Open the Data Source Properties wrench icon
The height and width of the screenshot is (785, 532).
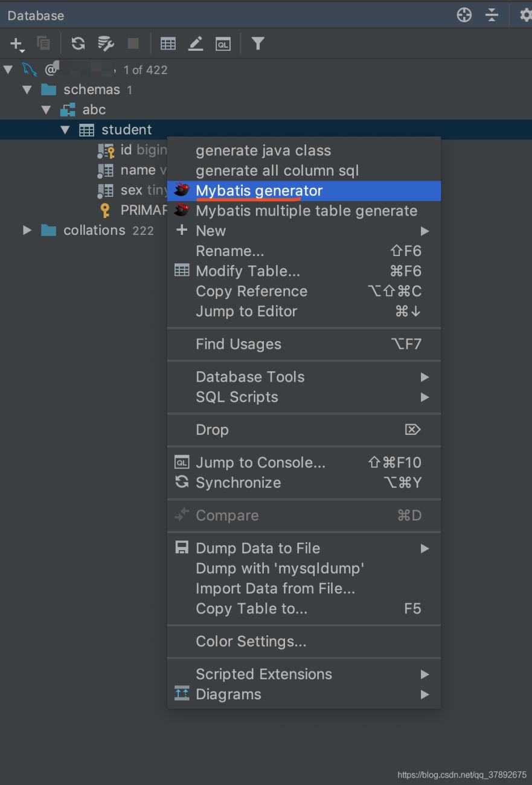pos(106,43)
